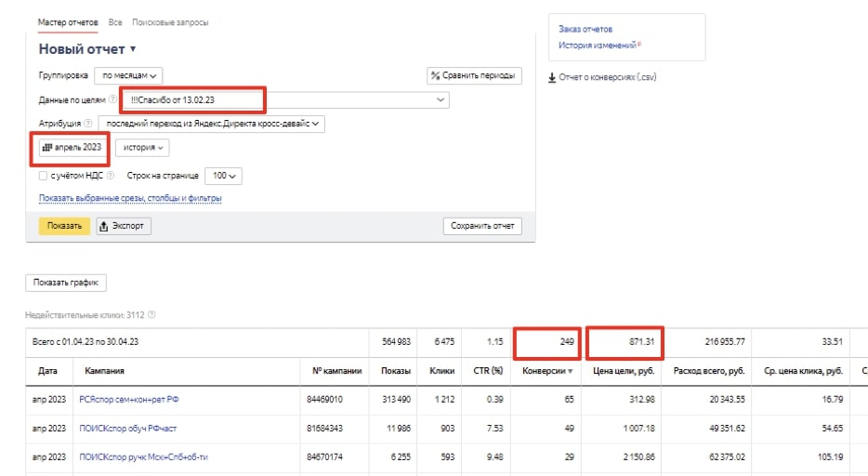Open Группировка по месяцам dropdown
The image size is (868, 476).
tap(129, 75)
